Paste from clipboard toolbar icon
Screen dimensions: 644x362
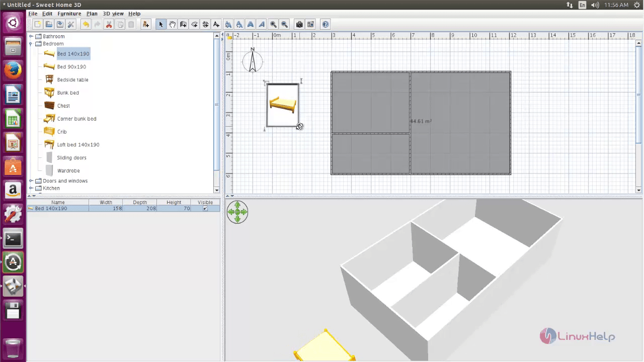tap(131, 24)
